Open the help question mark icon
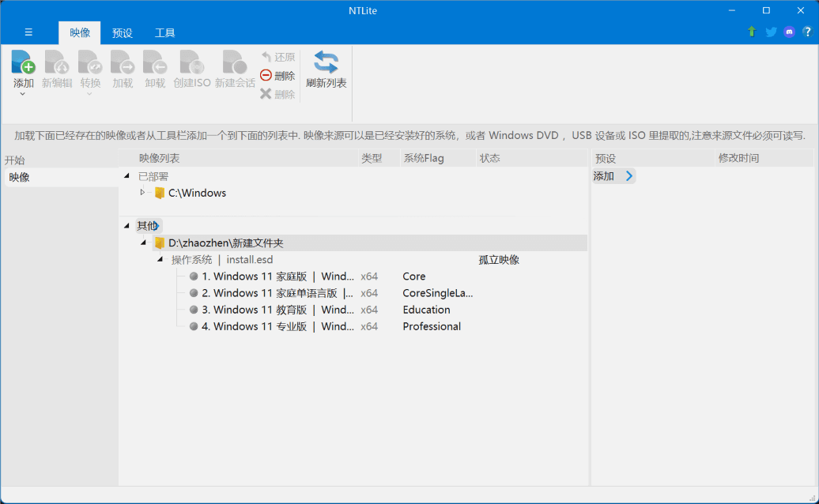The image size is (819, 504). pyautogui.click(x=806, y=32)
